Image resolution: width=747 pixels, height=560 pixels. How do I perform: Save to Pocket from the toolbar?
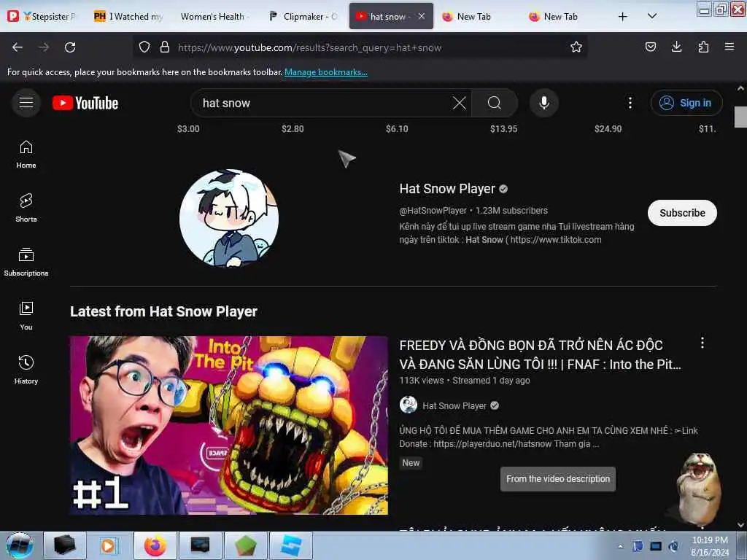point(650,47)
